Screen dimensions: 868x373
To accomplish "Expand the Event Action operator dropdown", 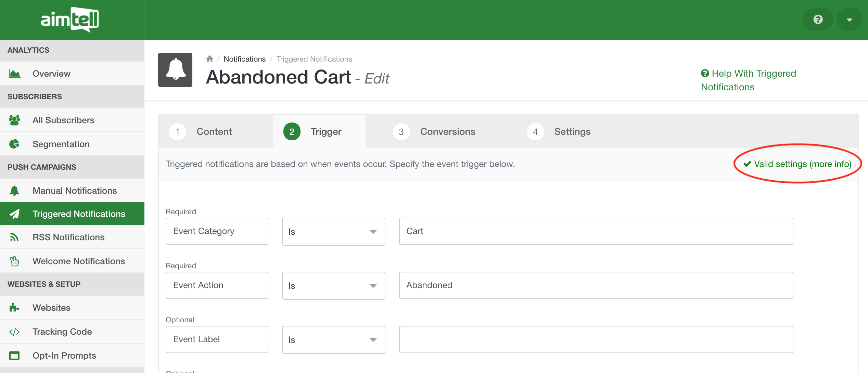I will (x=333, y=286).
